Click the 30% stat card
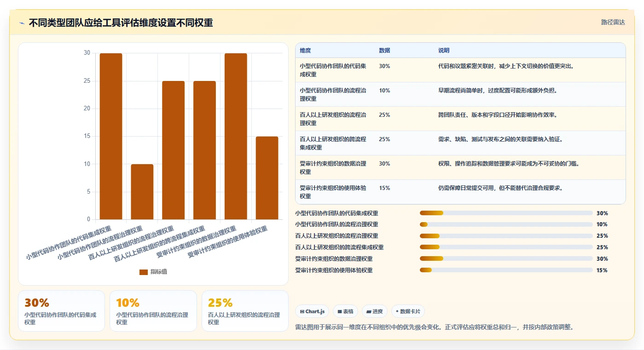 pos(61,311)
